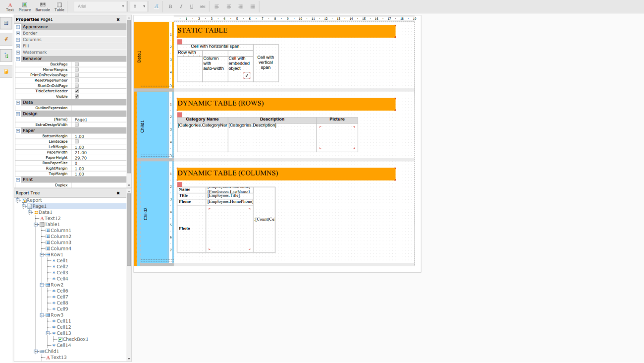Open the Data sources sidebar panel
The width and height of the screenshot is (644, 363).
point(6,71)
